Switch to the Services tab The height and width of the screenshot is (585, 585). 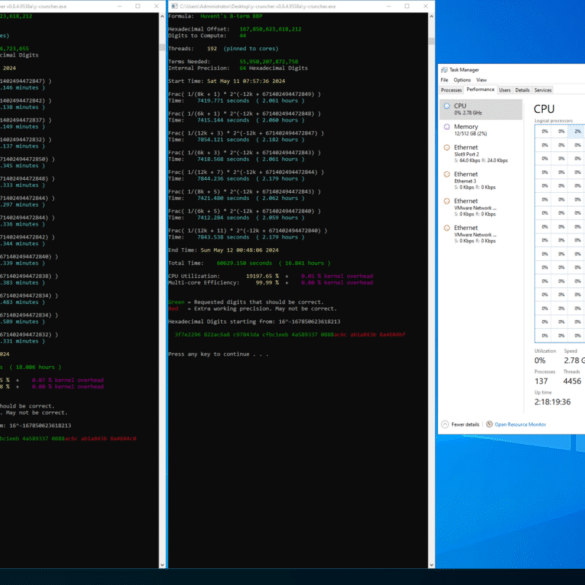542,90
